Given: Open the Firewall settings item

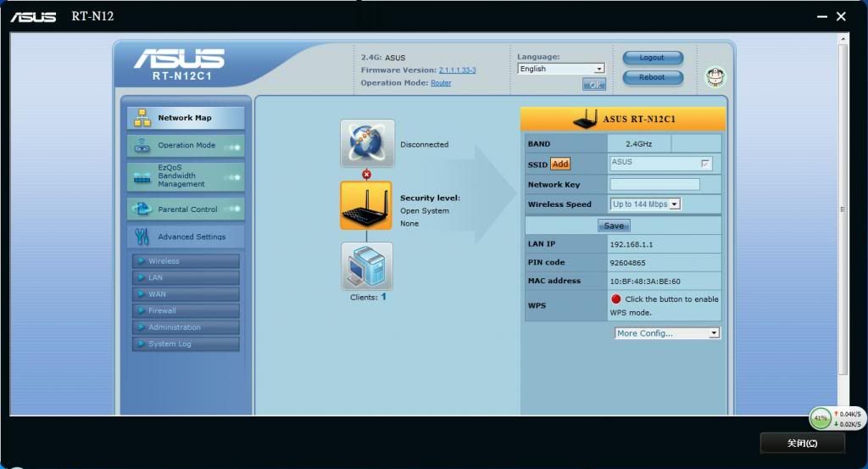Looking at the screenshot, I should pyautogui.click(x=186, y=310).
